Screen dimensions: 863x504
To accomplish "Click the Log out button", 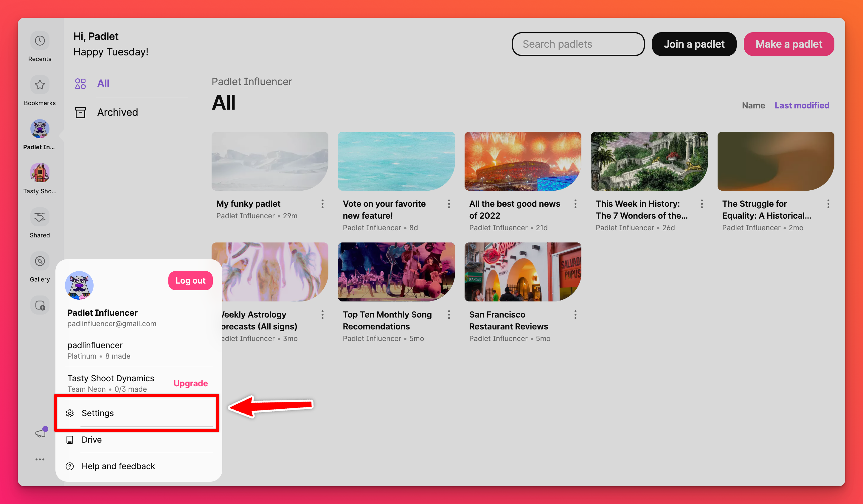I will click(190, 281).
